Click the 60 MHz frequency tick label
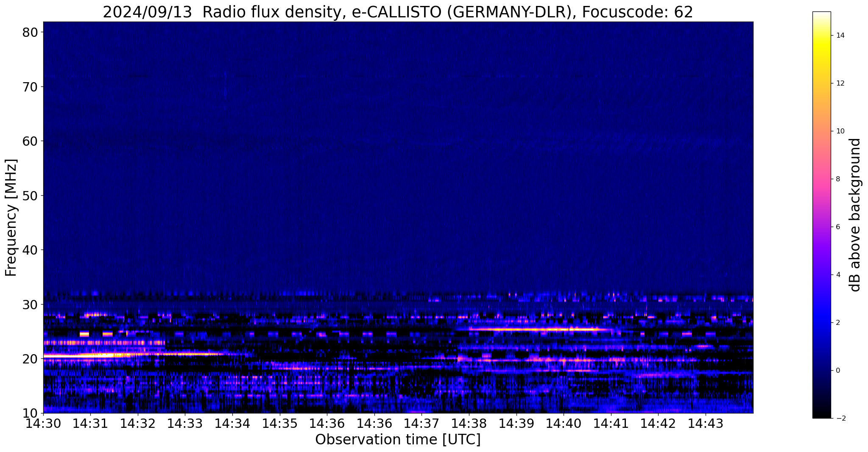 (31, 141)
